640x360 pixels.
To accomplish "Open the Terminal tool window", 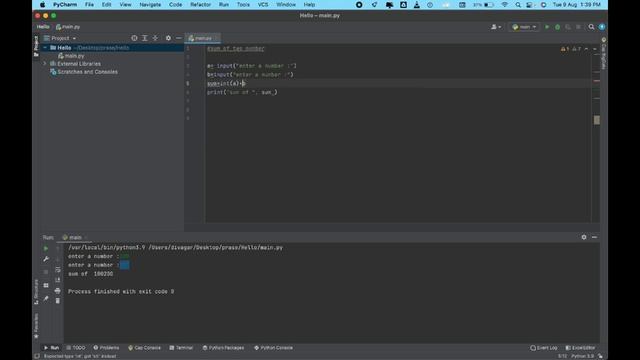I will coord(181,348).
